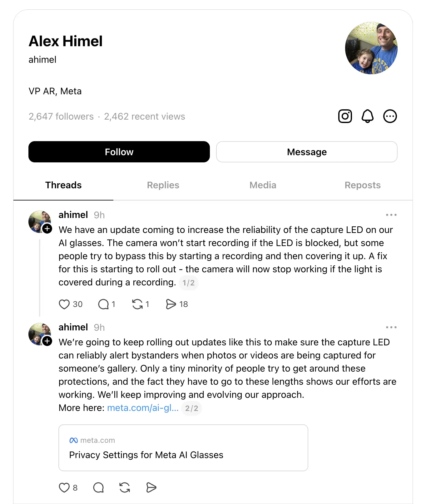Open Privacy Settings for Meta AI Glasses card
This screenshot has height=504, width=431.
[183, 448]
